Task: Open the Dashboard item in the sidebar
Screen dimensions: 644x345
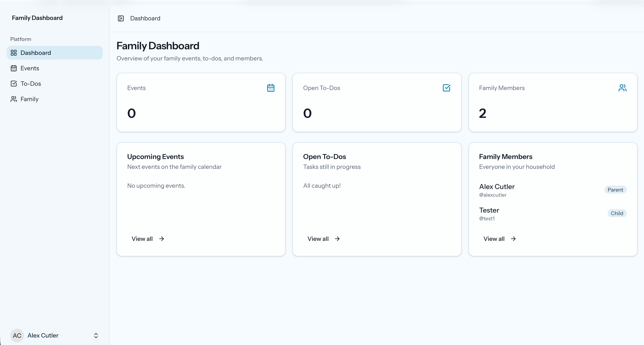Action: pos(55,53)
